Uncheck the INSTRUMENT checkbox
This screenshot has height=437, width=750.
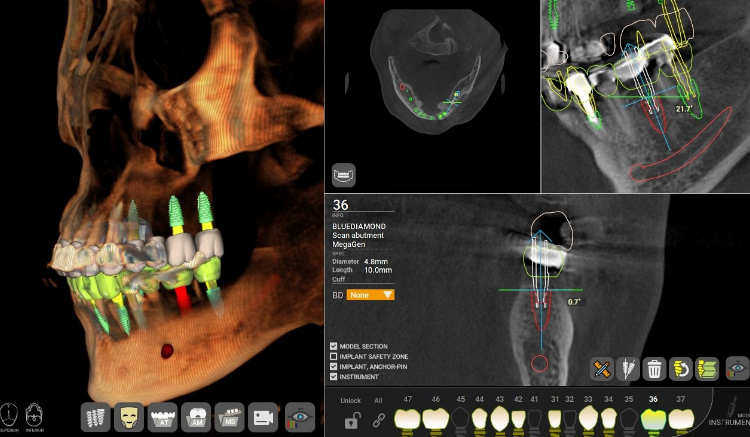pyautogui.click(x=334, y=378)
